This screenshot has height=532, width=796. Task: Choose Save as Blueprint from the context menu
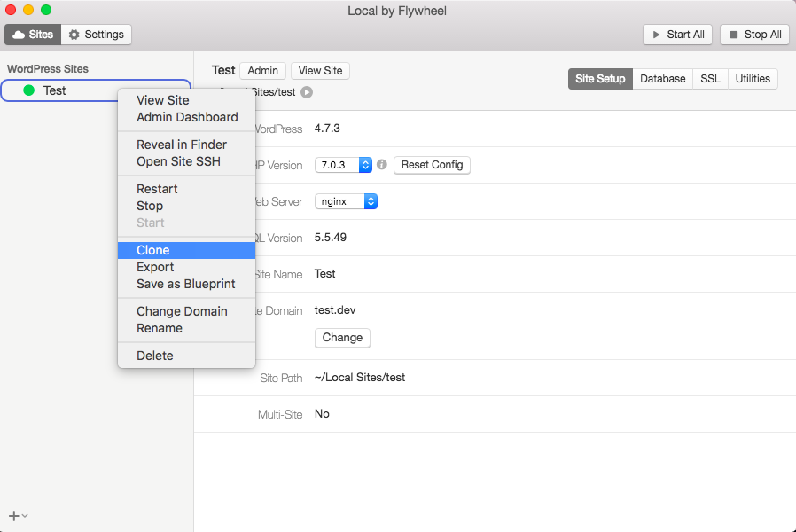pyautogui.click(x=186, y=284)
